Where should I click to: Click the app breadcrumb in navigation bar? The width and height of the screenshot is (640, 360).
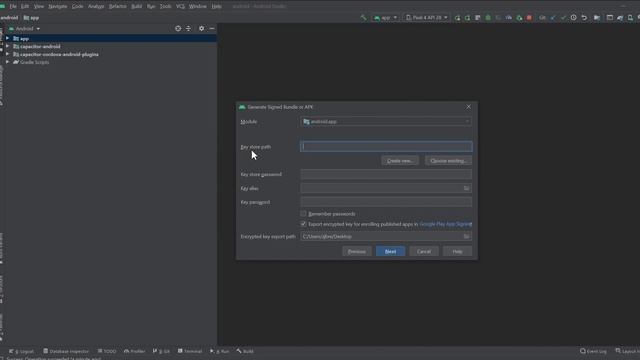[x=31, y=18]
